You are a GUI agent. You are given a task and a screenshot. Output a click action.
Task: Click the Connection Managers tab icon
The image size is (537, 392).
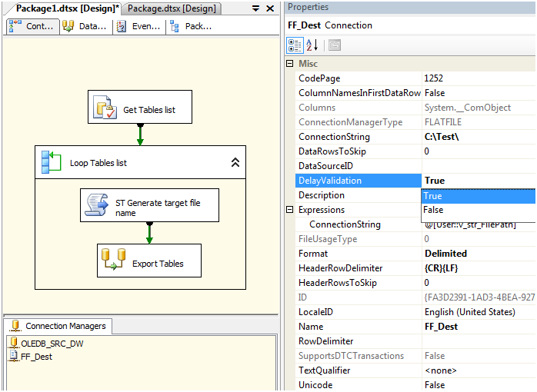pyautogui.click(x=15, y=326)
